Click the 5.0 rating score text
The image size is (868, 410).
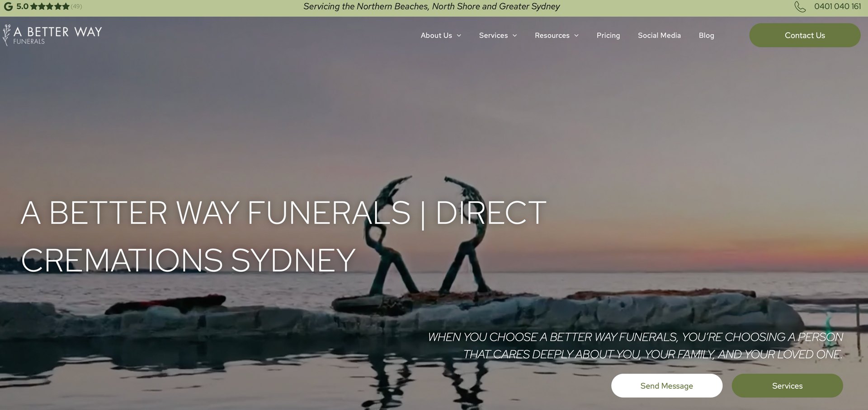click(x=22, y=6)
